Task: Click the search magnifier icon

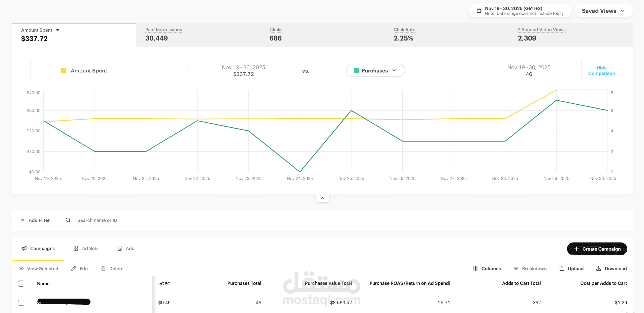Action: pos(68,220)
